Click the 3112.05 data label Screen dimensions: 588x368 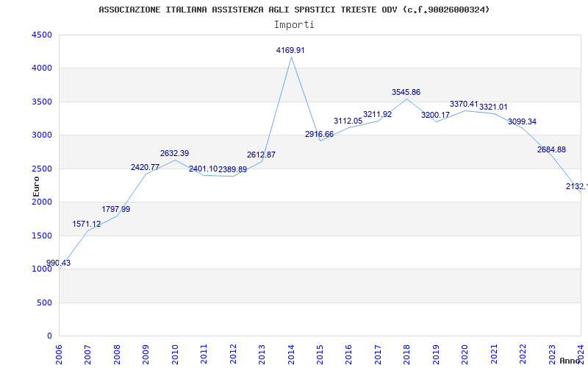click(x=348, y=121)
